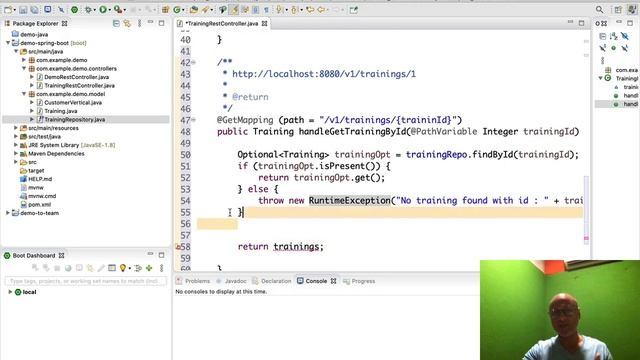This screenshot has width=640, height=360.
Task: Expand the com.example.demo package
Action: point(24,60)
